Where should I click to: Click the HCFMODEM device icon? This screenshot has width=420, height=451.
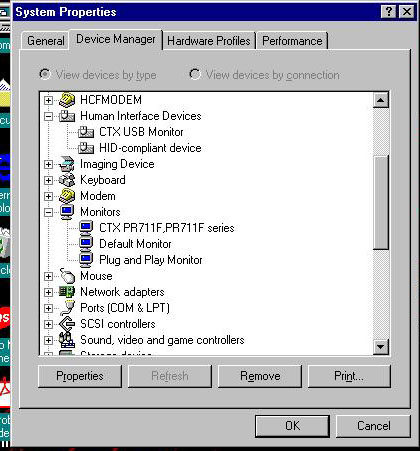[67, 100]
